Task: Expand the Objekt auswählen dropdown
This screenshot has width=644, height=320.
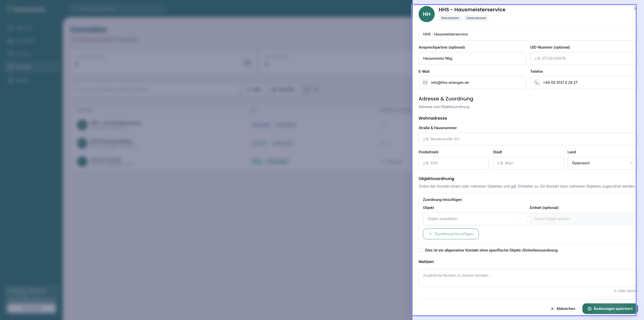Action: point(474,219)
